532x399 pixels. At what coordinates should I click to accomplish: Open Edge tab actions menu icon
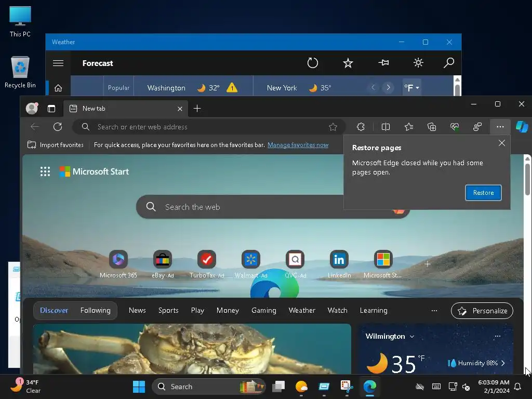pos(51,109)
